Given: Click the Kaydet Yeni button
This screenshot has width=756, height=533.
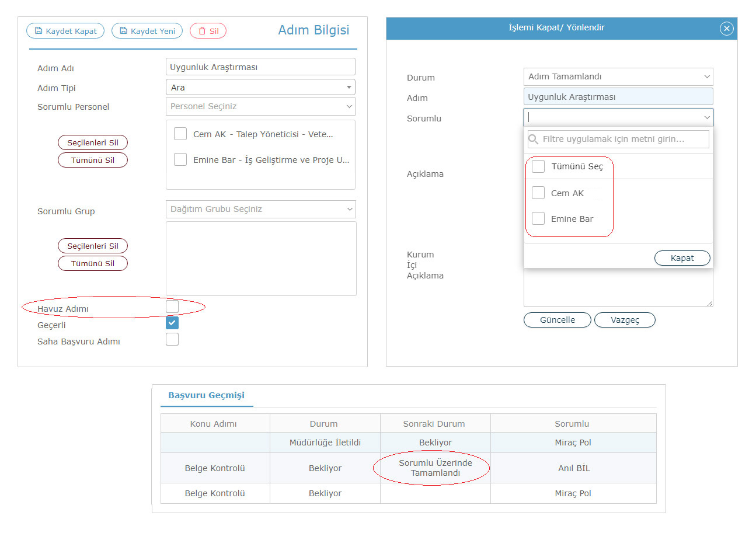Looking at the screenshot, I should tap(147, 31).
